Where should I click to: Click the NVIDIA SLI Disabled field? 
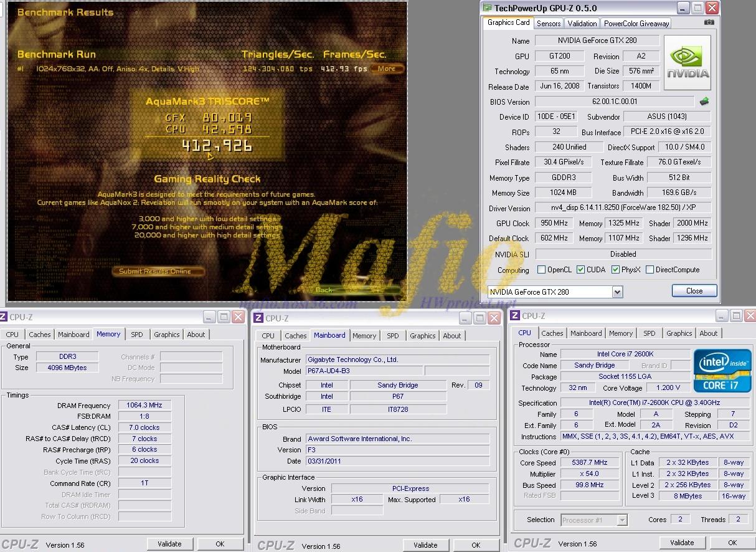click(x=623, y=254)
